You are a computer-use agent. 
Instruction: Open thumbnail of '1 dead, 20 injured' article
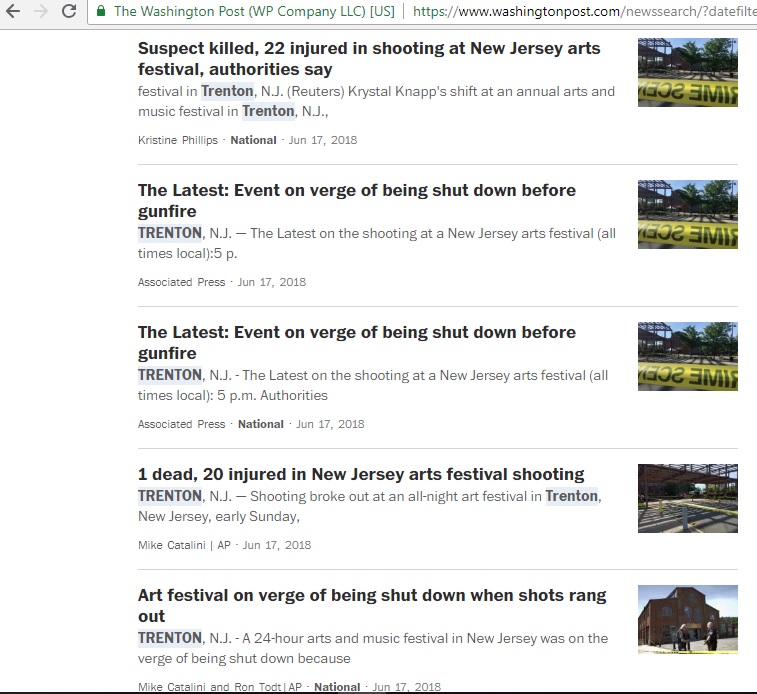pos(687,498)
